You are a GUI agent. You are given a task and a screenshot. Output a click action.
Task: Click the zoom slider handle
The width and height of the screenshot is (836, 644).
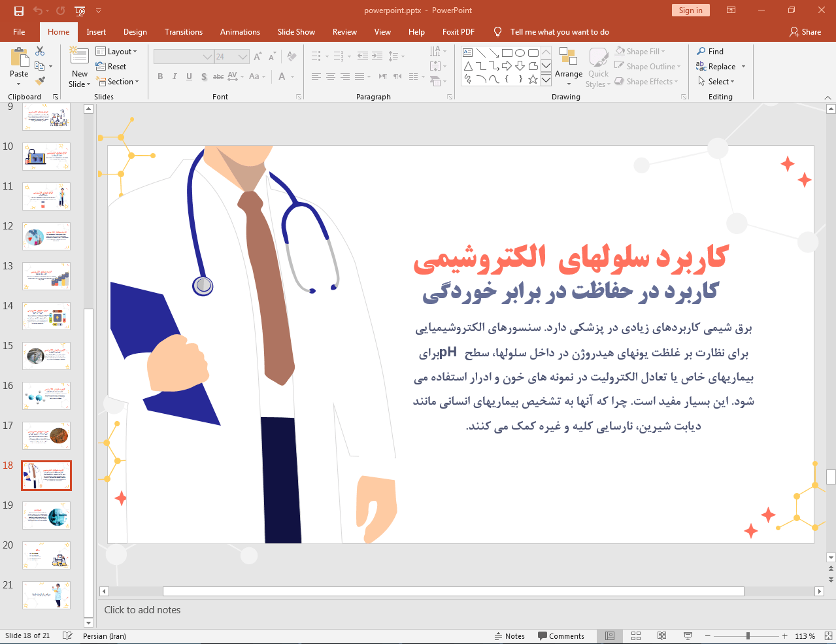point(748,636)
